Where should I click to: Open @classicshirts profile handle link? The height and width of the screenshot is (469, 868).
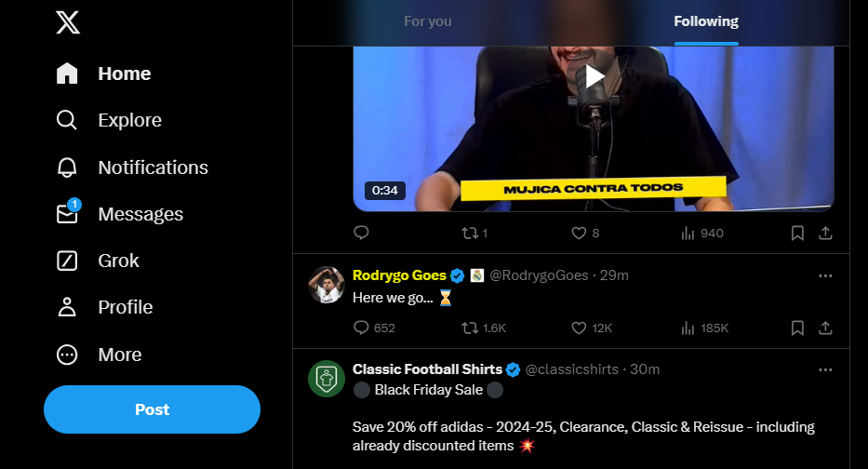571,369
